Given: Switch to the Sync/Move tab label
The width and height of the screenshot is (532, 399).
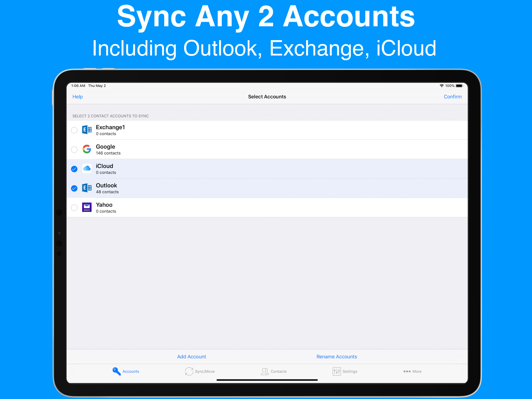Looking at the screenshot, I should [205, 371].
